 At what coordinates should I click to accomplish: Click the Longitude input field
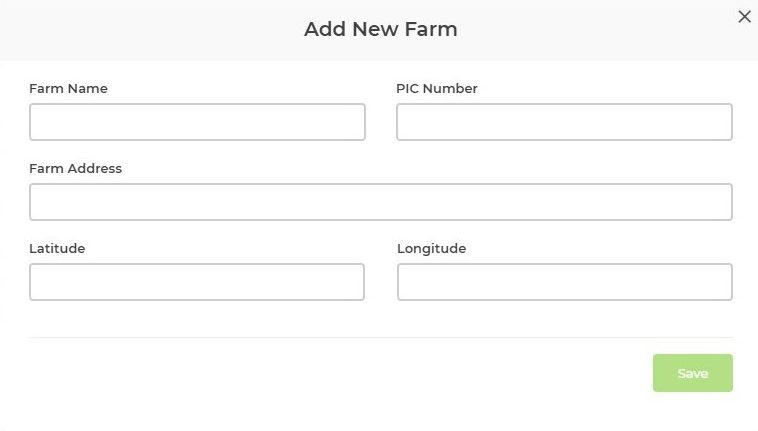tap(564, 282)
